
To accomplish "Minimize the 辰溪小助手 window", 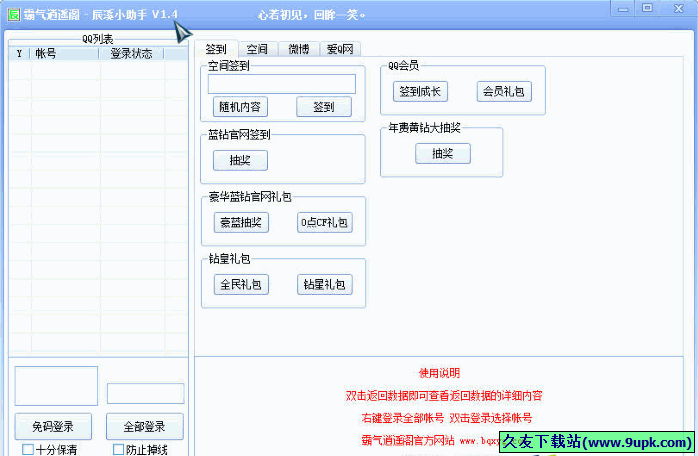I will pos(623,9).
